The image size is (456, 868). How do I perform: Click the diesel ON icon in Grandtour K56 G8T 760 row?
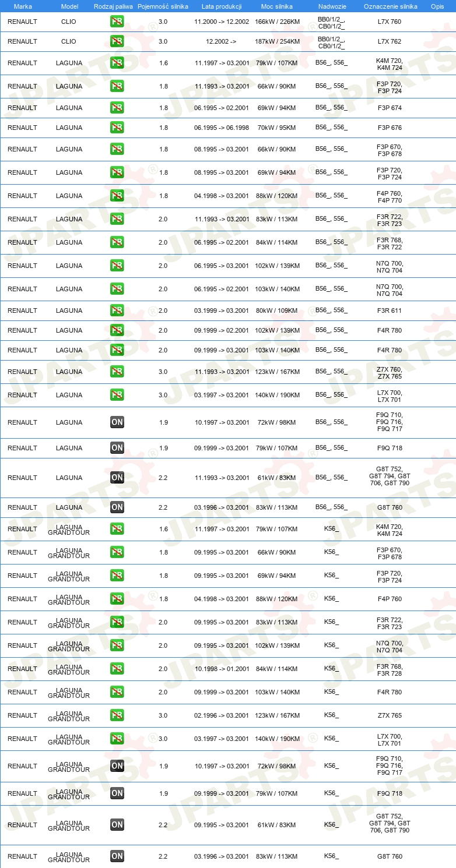point(117,856)
